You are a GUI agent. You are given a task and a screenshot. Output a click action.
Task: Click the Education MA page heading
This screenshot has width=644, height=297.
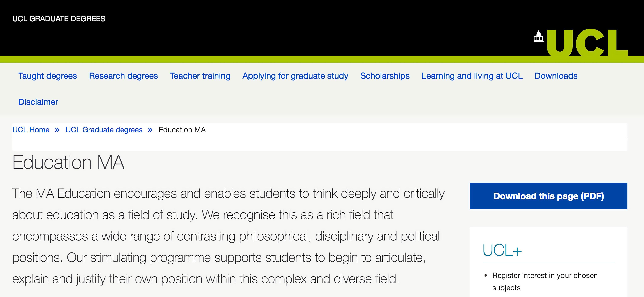coord(68,163)
